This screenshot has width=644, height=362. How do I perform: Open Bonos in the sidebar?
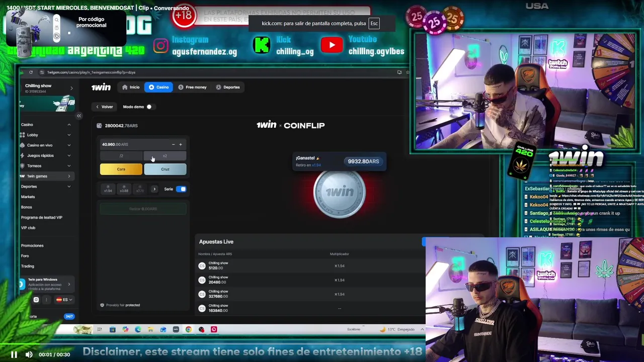pyautogui.click(x=26, y=207)
